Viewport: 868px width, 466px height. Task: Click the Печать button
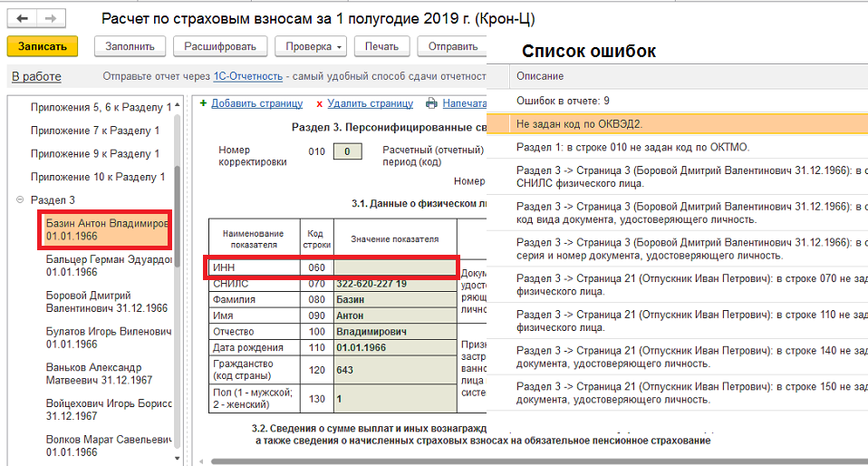click(x=382, y=46)
